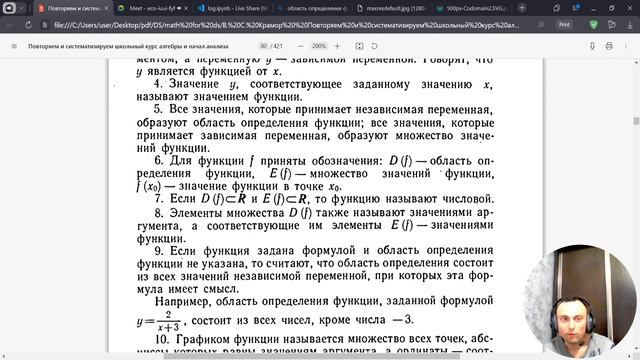Toggle fit to page view
The width and height of the screenshot is (640, 360).
359,46
